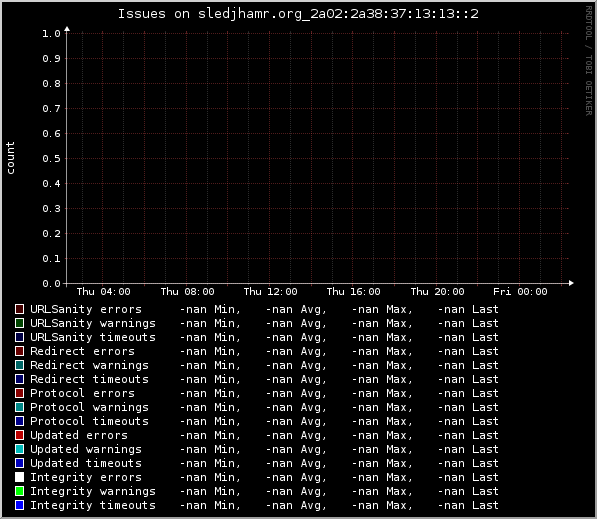The image size is (597, 519).
Task: Click the count y-axis label
Action: [10, 158]
